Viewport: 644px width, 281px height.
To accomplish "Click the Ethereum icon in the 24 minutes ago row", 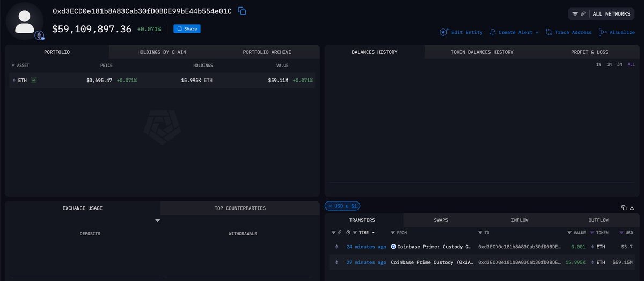I will pos(336,247).
